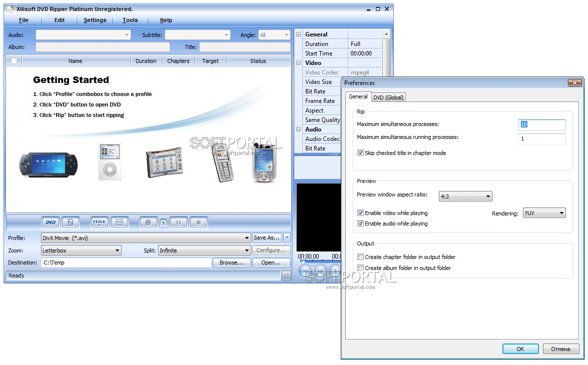Image resolution: width=588 pixels, height=365 pixels.
Task: Click the Pocket PC device image
Action: pos(264,162)
